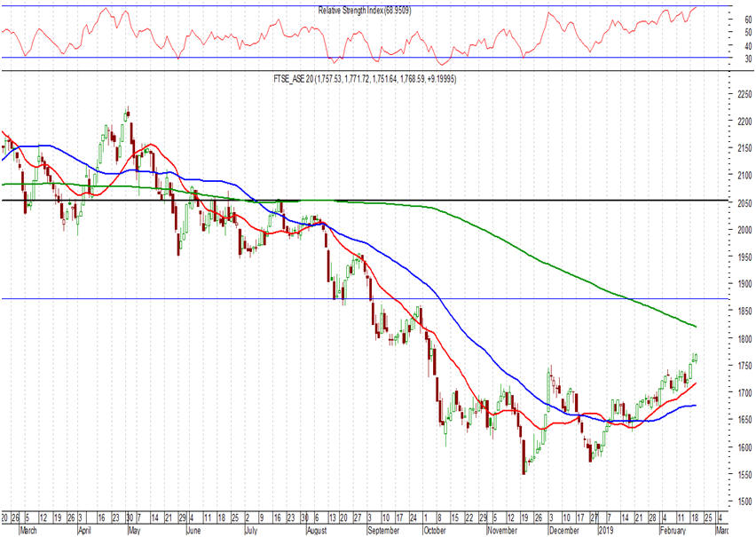Screen dimensions: 756x537
Task: Select the 2250 price axis label
Action: point(744,94)
